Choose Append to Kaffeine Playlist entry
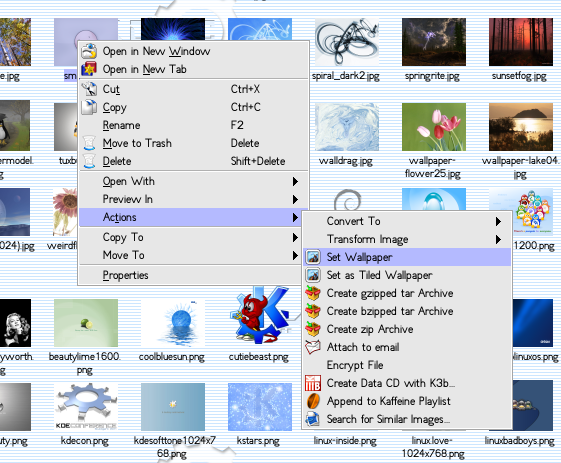This screenshot has width=561, height=463. [407, 401]
